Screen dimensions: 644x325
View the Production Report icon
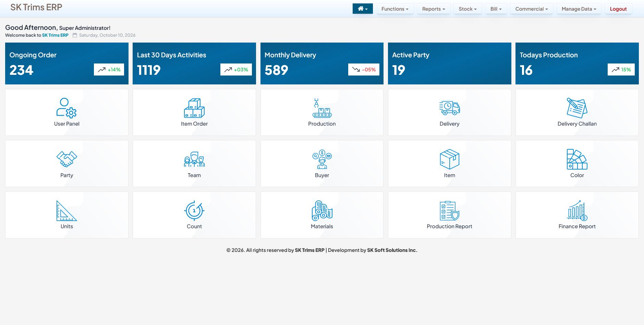click(449, 211)
